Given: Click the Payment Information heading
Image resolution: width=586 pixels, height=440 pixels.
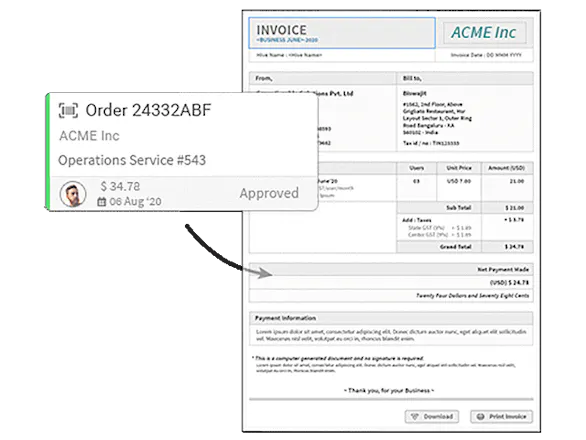Looking at the screenshot, I should 285,318.
